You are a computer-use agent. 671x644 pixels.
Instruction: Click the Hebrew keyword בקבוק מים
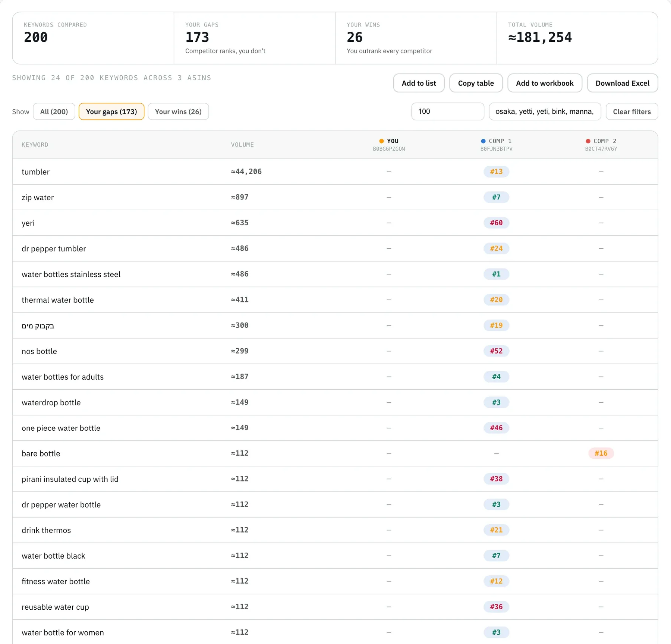pos(38,326)
